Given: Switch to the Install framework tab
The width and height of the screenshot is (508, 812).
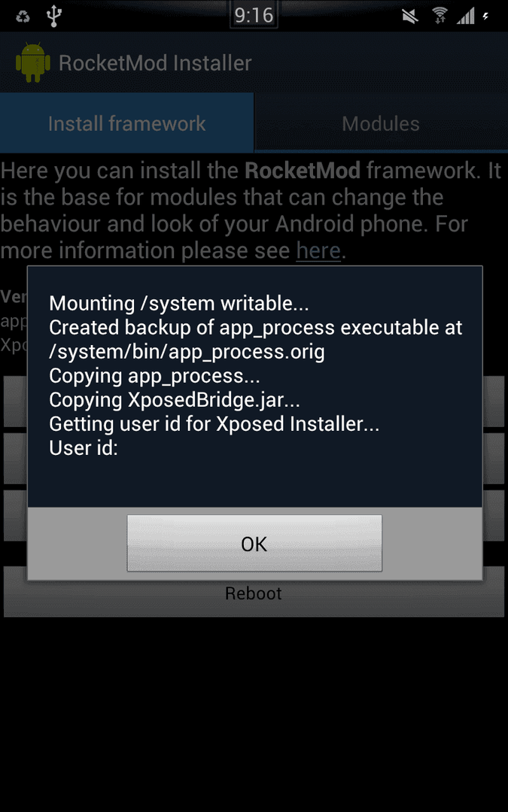Looking at the screenshot, I should coord(127,123).
